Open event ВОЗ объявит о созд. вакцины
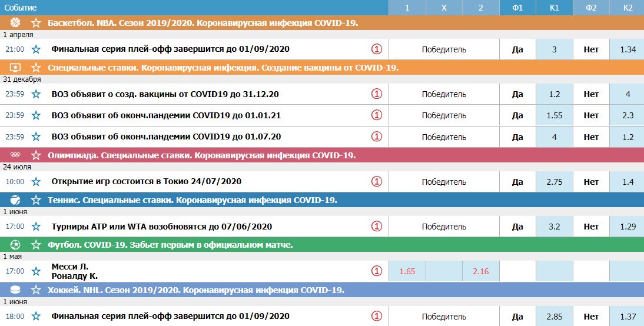Screen dimensions: 644x326 [x=165, y=94]
